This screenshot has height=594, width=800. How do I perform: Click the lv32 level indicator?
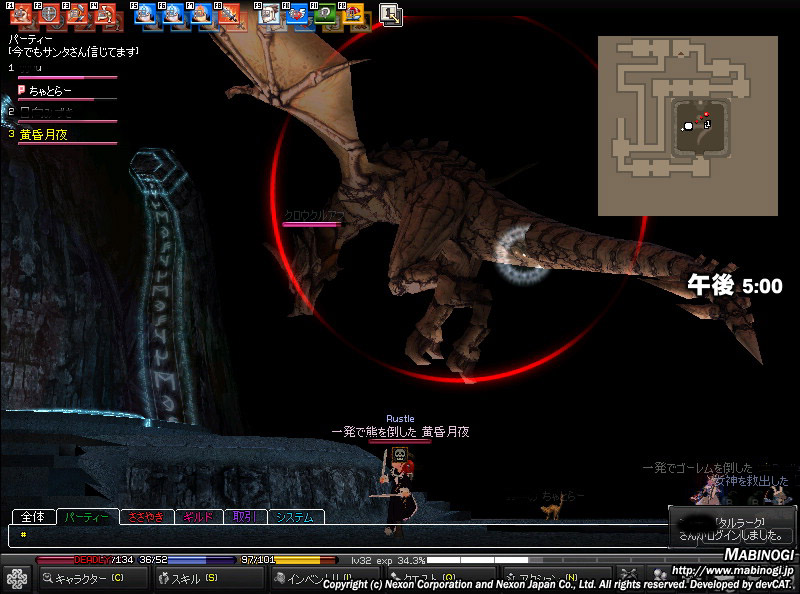point(361,560)
